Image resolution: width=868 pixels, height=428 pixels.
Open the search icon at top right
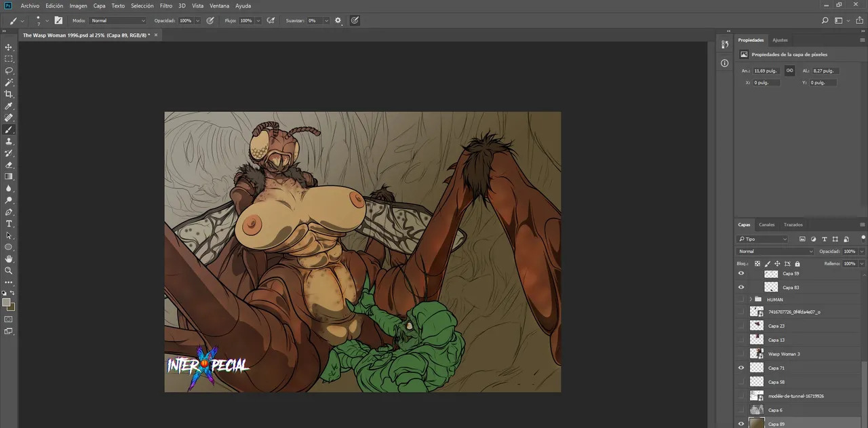(825, 21)
